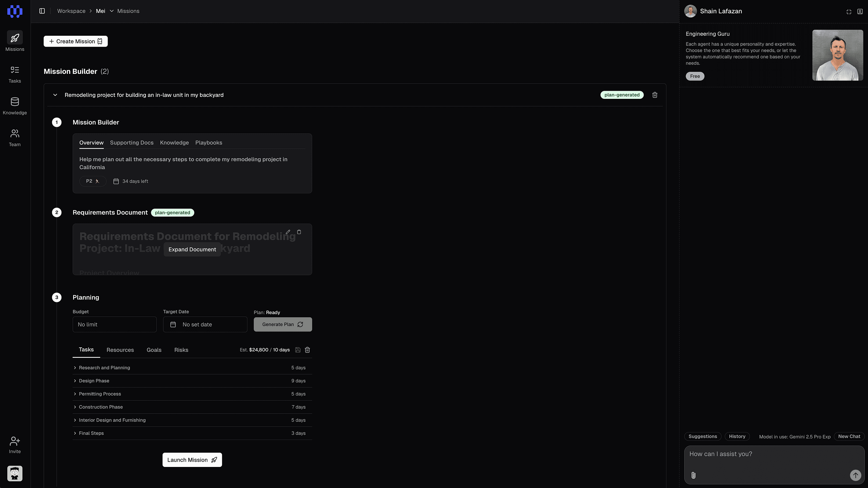
Task: Save the generated plan
Action: (x=297, y=350)
